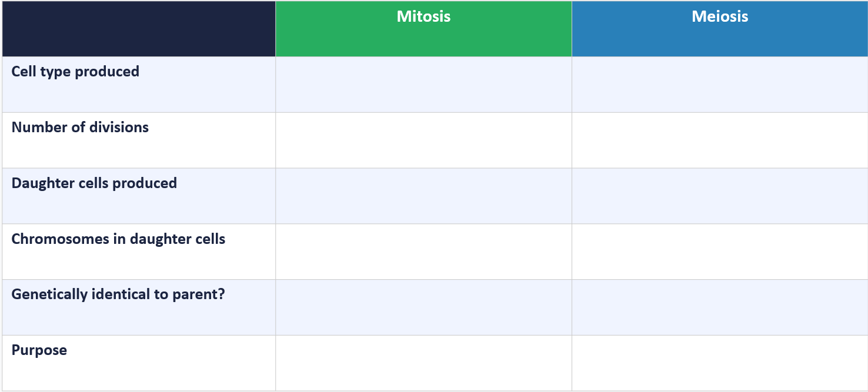Click the 'Daughter cells produced' row label
The image size is (868, 392).
[94, 183]
